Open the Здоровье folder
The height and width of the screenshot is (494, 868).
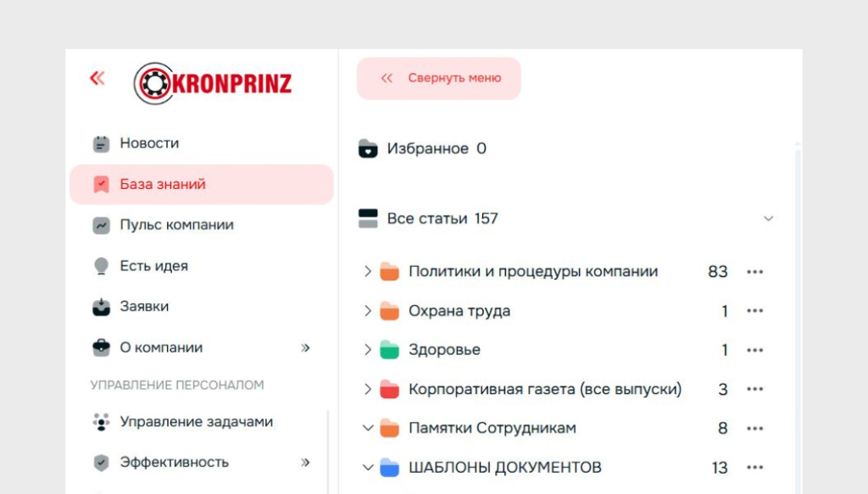444,350
